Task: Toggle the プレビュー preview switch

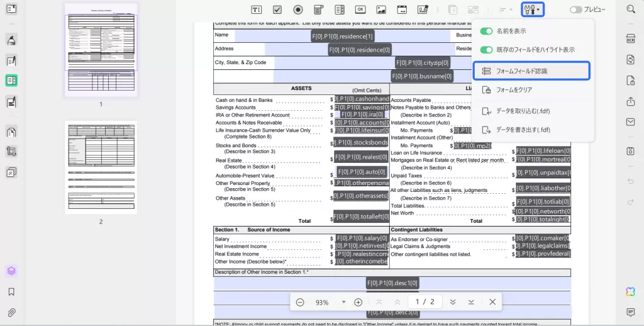Action: [575, 9]
